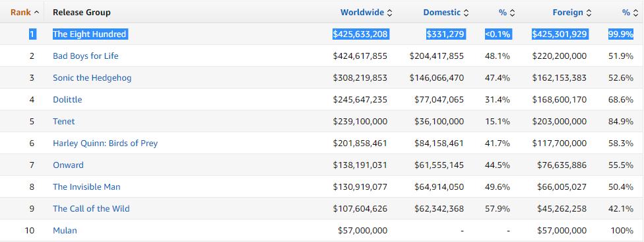Sort table by Foreign gross

coord(571,13)
